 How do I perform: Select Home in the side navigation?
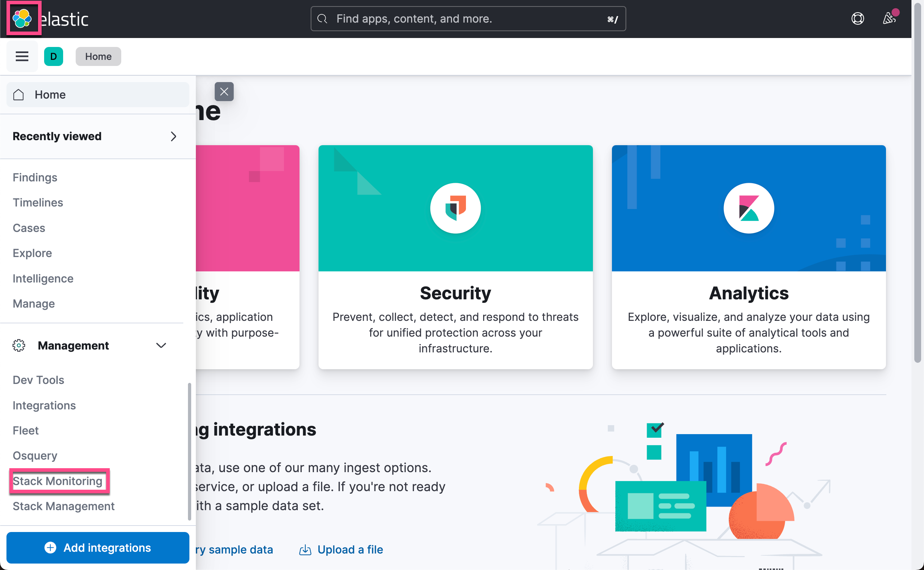(98, 95)
